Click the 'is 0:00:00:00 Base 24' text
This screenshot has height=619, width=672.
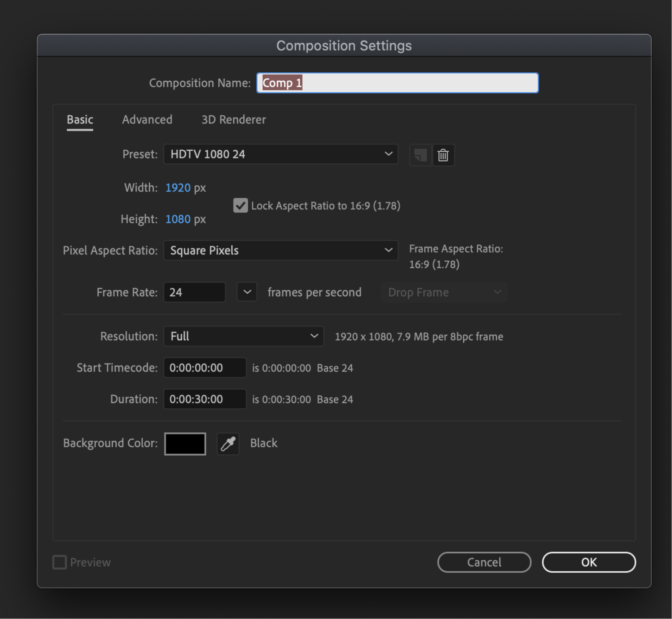[302, 368]
